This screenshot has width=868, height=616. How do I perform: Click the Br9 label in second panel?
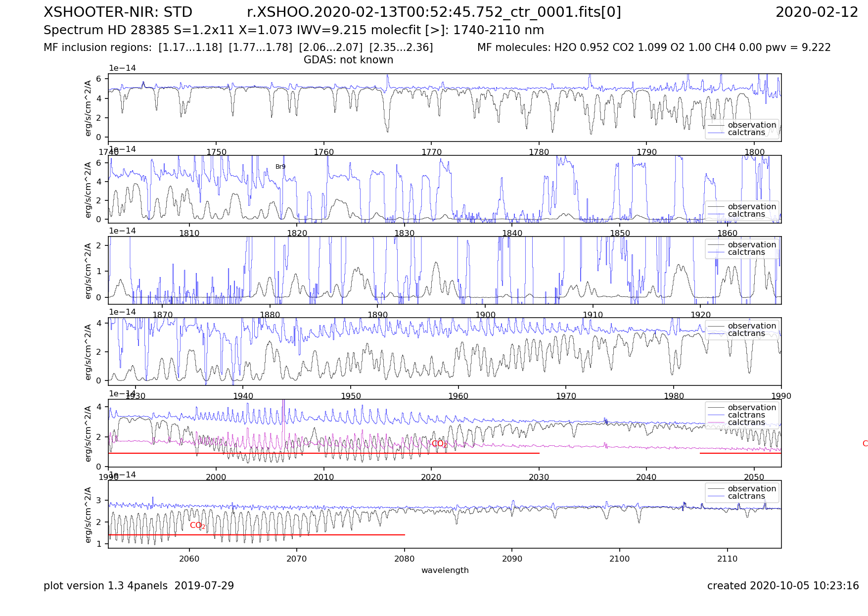tap(280, 167)
